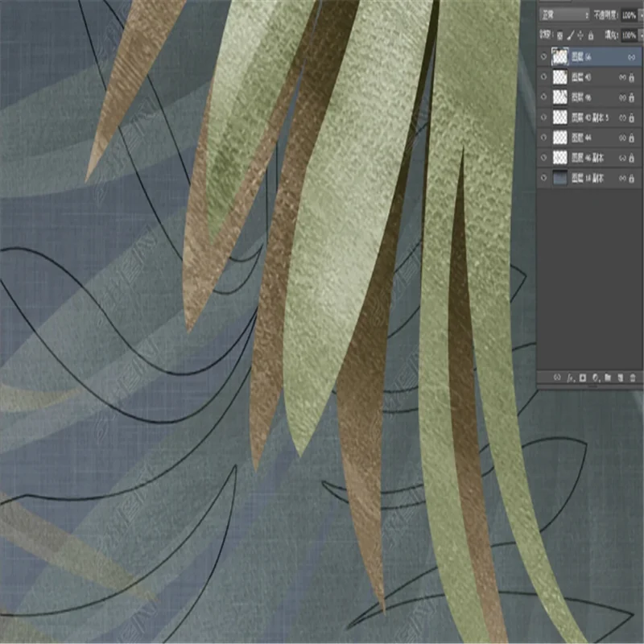Create a new layer
Screen dimensions: 644x644
tap(620, 377)
